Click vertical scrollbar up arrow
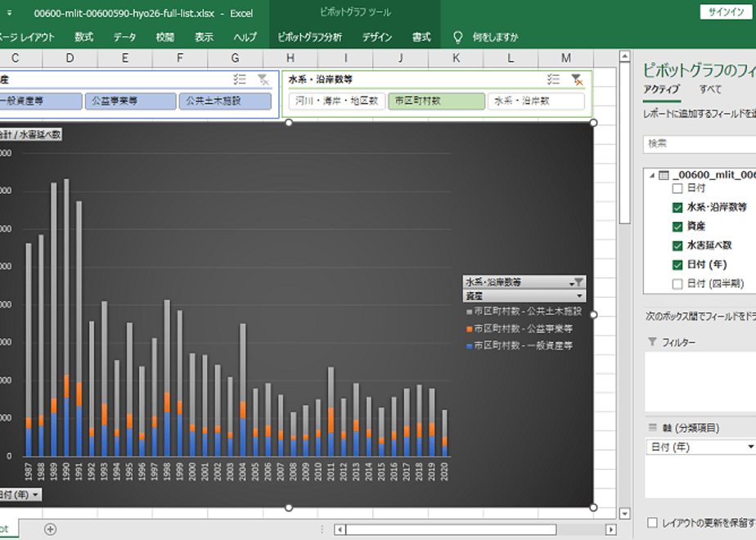The height and width of the screenshot is (540, 756). pyautogui.click(x=624, y=56)
